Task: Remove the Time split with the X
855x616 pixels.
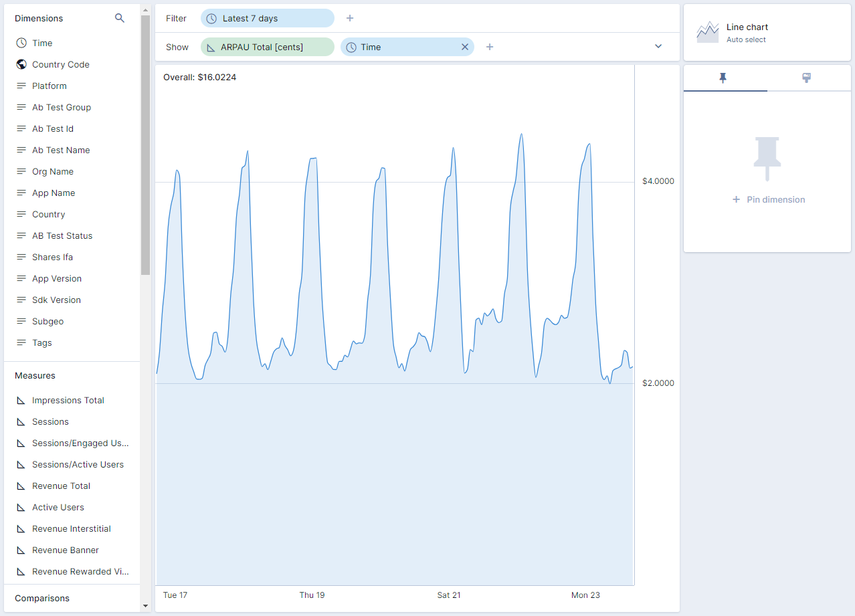Action: (x=465, y=47)
